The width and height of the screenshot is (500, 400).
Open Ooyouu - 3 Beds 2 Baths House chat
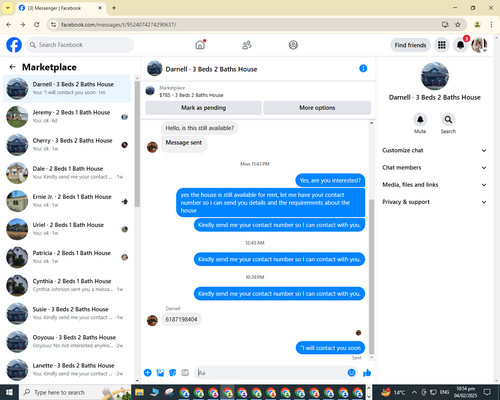coord(67,341)
